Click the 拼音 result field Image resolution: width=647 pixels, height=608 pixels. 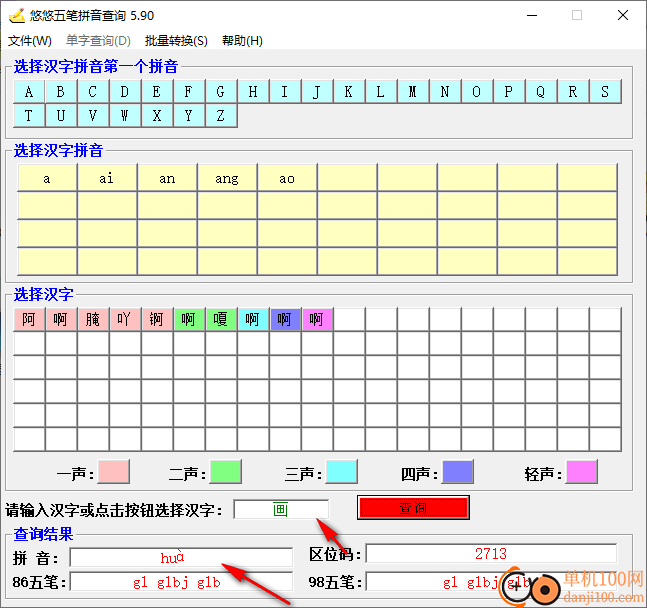(182, 558)
